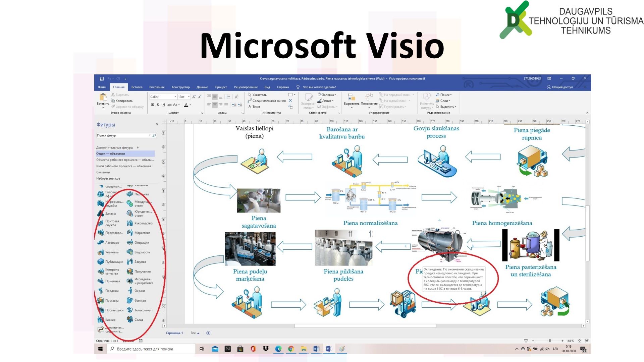This screenshot has height=362, width=644.
Task: Toggle center text alignment
Action: click(215, 105)
